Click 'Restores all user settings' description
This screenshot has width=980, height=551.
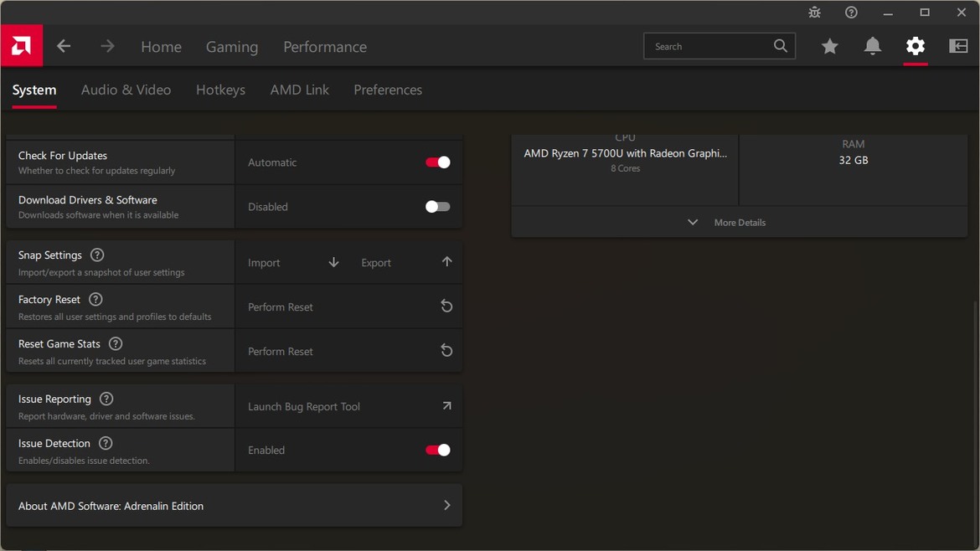click(115, 317)
